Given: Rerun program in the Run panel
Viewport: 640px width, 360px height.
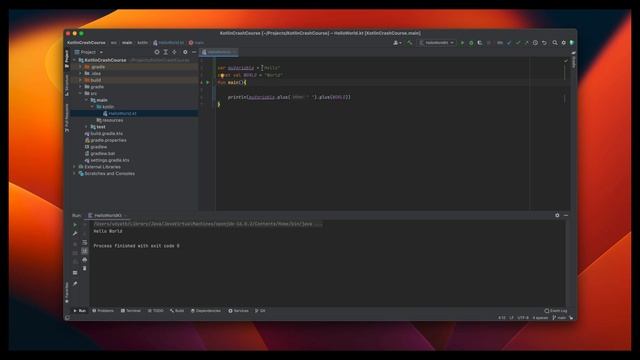Looking at the screenshot, I should [75, 224].
